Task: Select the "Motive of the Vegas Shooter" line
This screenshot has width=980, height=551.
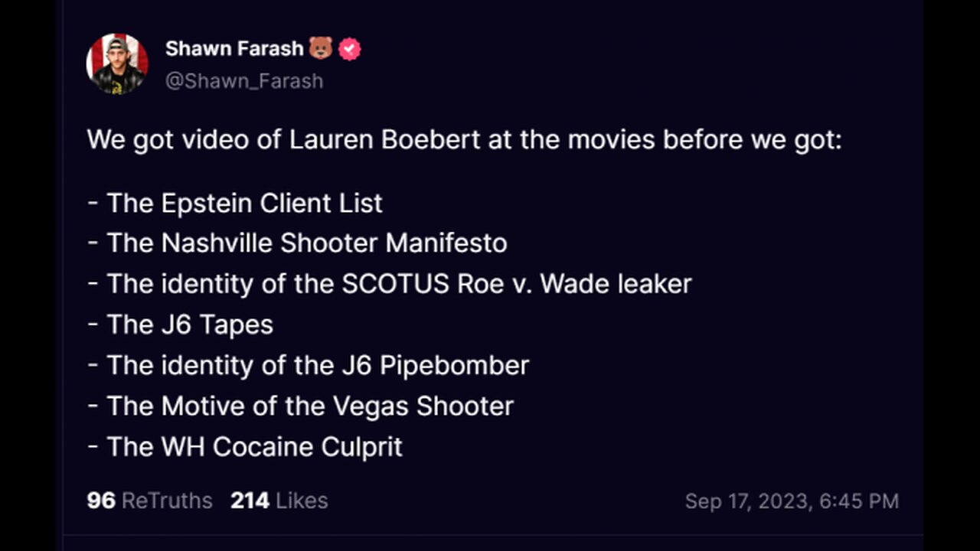Action: click(x=309, y=406)
